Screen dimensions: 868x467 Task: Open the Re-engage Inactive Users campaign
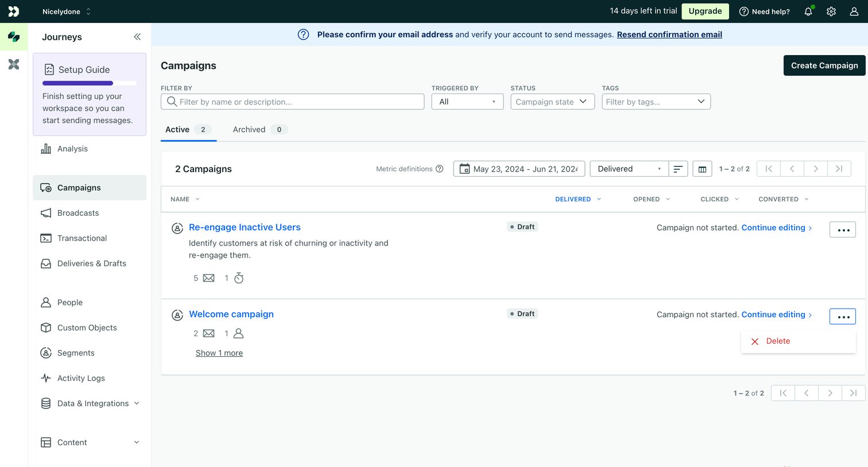tap(245, 227)
